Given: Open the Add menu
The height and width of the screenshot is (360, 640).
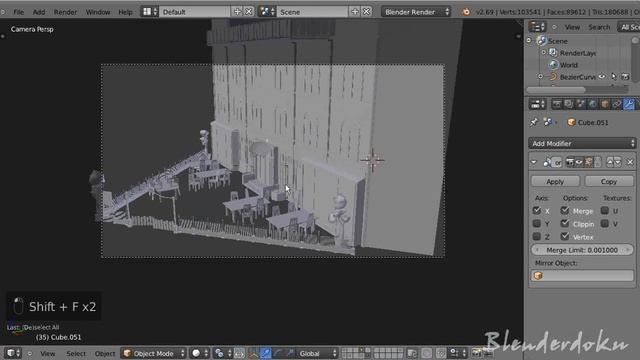Looking at the screenshot, I should (39, 12).
